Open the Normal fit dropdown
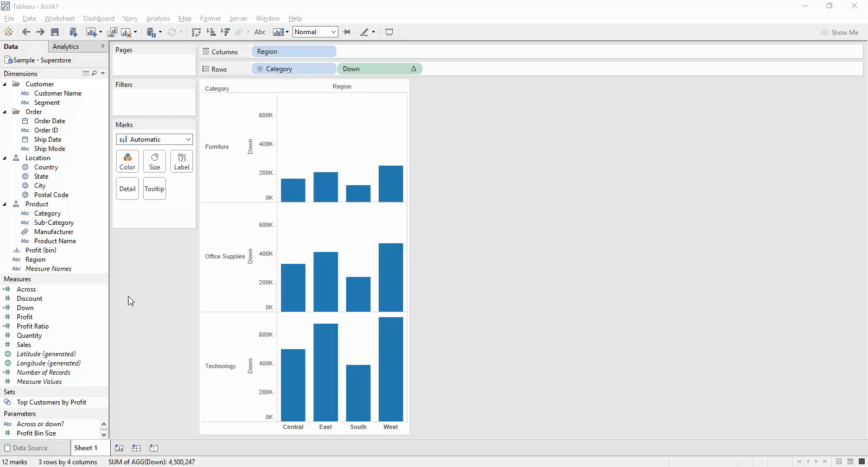The height and width of the screenshot is (467, 868). pyautogui.click(x=315, y=32)
